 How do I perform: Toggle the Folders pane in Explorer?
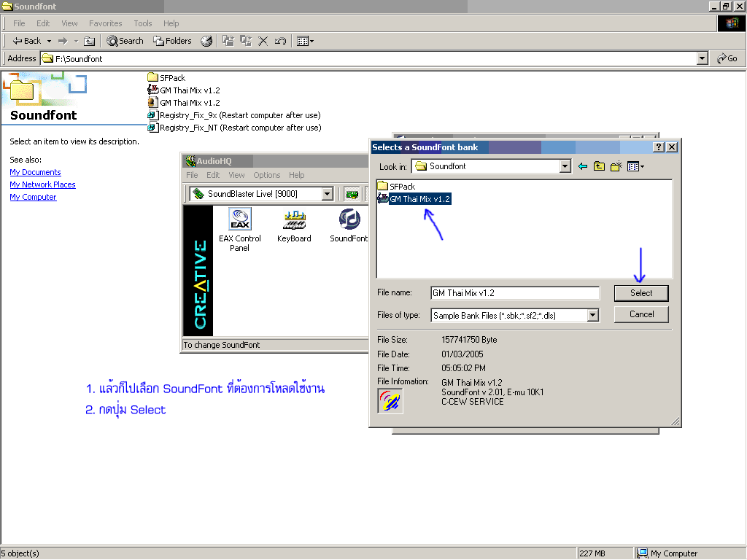tap(172, 41)
